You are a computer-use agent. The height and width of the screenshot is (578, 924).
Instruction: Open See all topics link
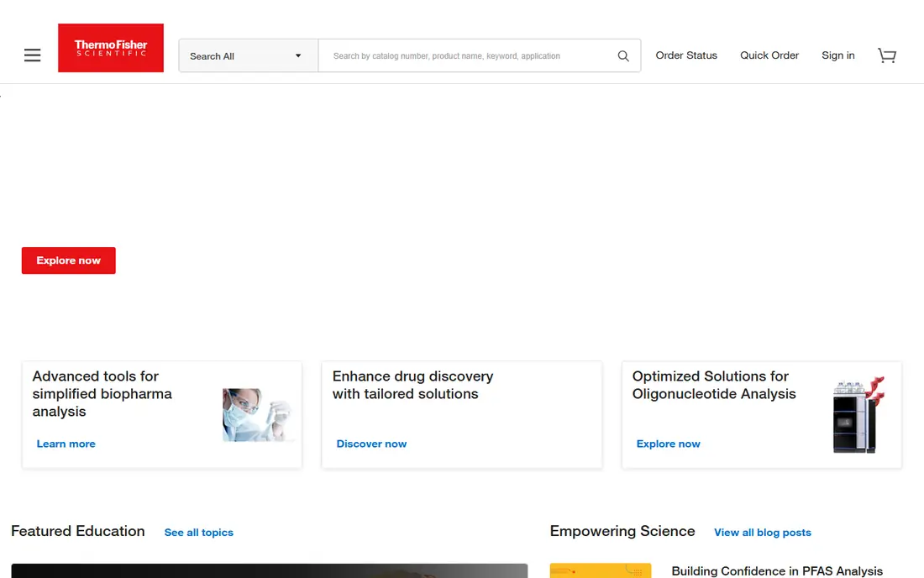click(198, 532)
